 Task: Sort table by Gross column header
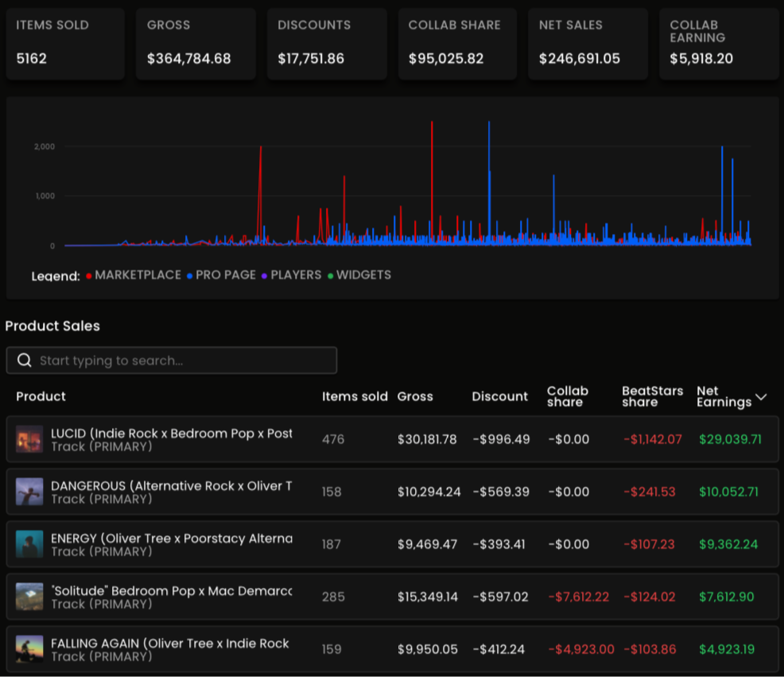(415, 396)
